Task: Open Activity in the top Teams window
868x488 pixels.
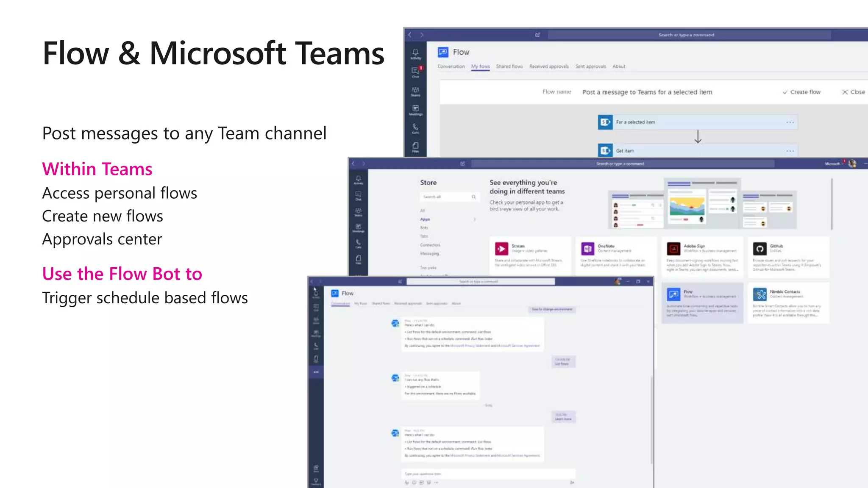Action: [x=415, y=53]
